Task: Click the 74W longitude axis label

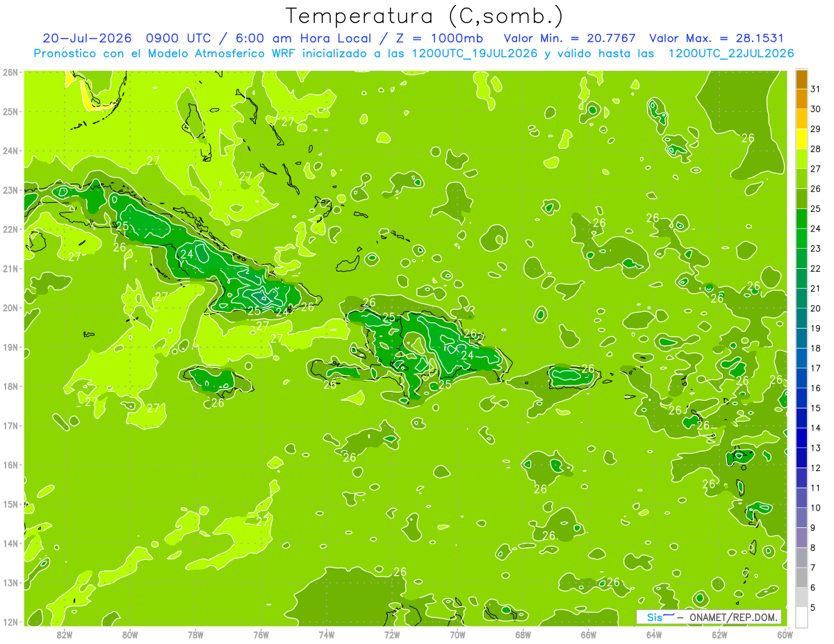Action: click(x=327, y=634)
